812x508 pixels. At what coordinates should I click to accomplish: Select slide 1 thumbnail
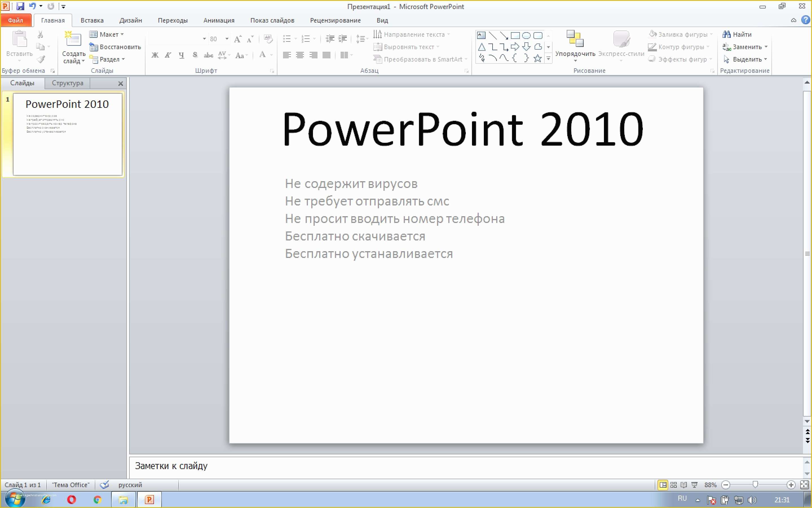pos(67,134)
